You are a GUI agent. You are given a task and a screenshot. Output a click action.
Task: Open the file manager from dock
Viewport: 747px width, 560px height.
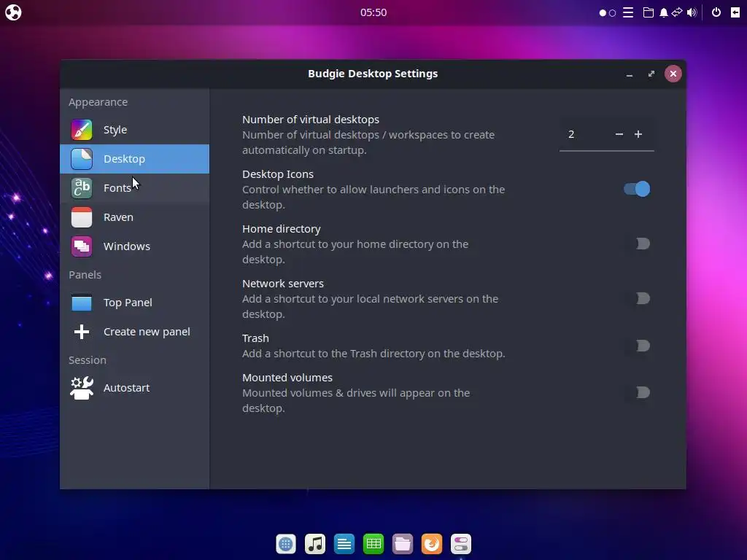point(403,544)
